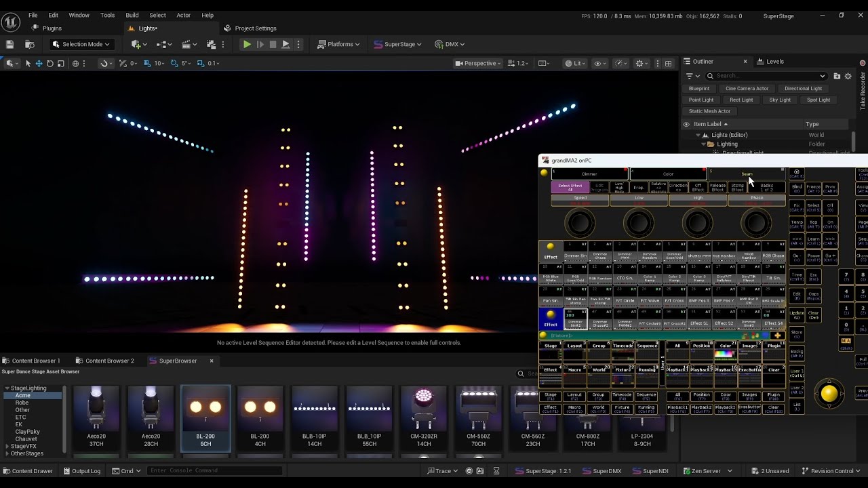Toggle rotation snap icon
The image size is (868, 488).
(175, 63)
